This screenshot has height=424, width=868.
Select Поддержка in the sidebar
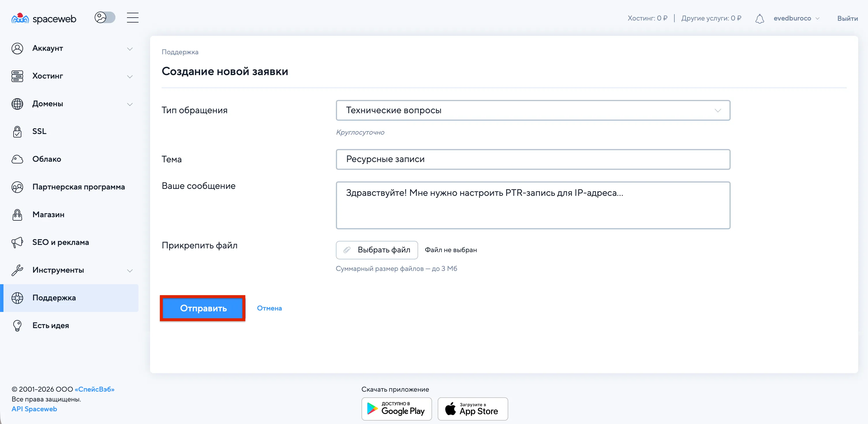tap(54, 298)
